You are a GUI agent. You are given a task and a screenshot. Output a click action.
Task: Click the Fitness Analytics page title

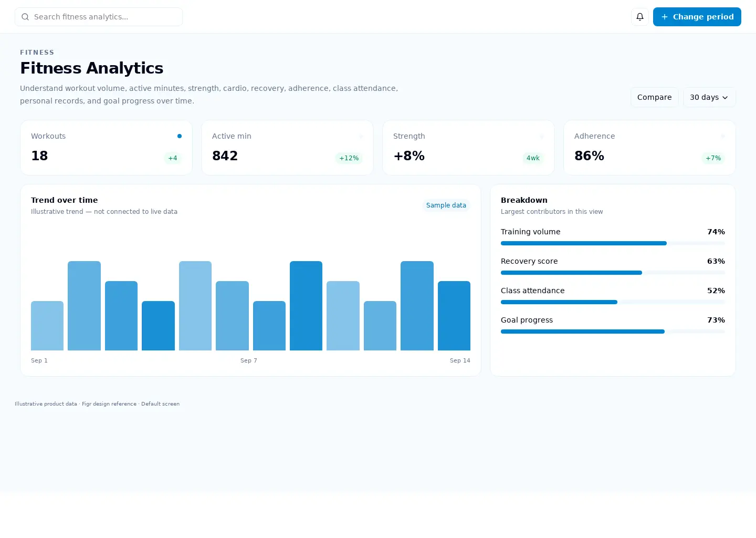coord(92,68)
